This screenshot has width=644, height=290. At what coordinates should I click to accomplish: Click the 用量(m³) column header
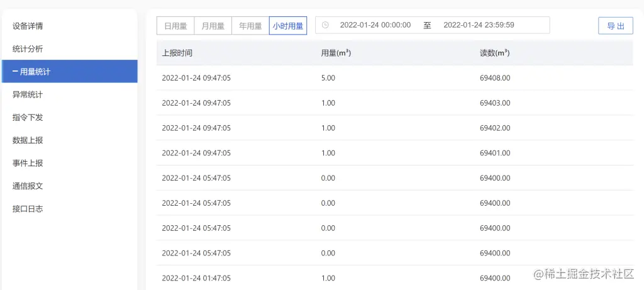coord(336,53)
